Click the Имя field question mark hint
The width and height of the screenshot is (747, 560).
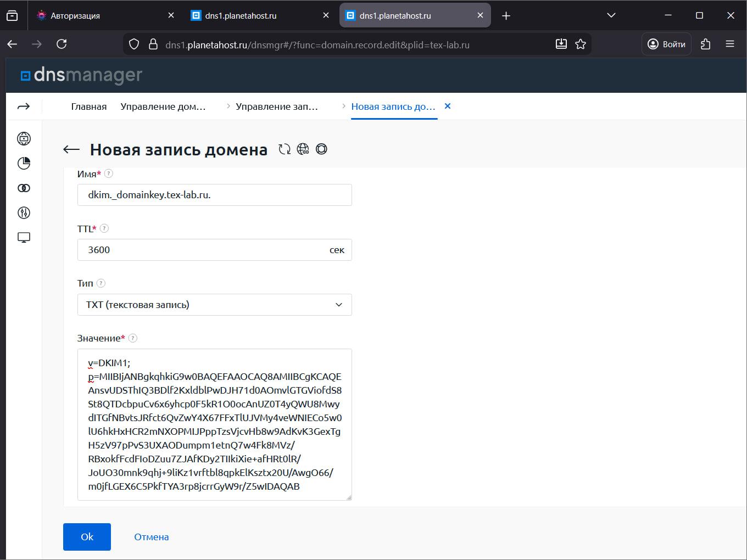(109, 173)
